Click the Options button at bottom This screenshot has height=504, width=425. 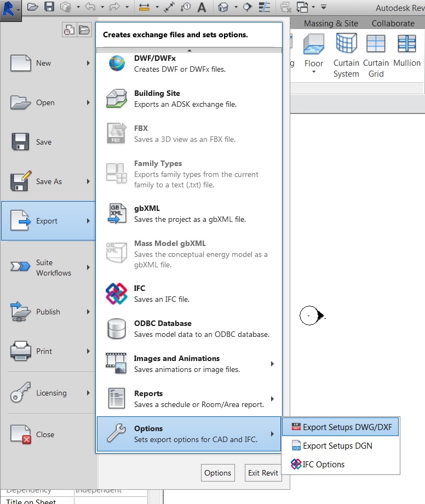click(218, 473)
